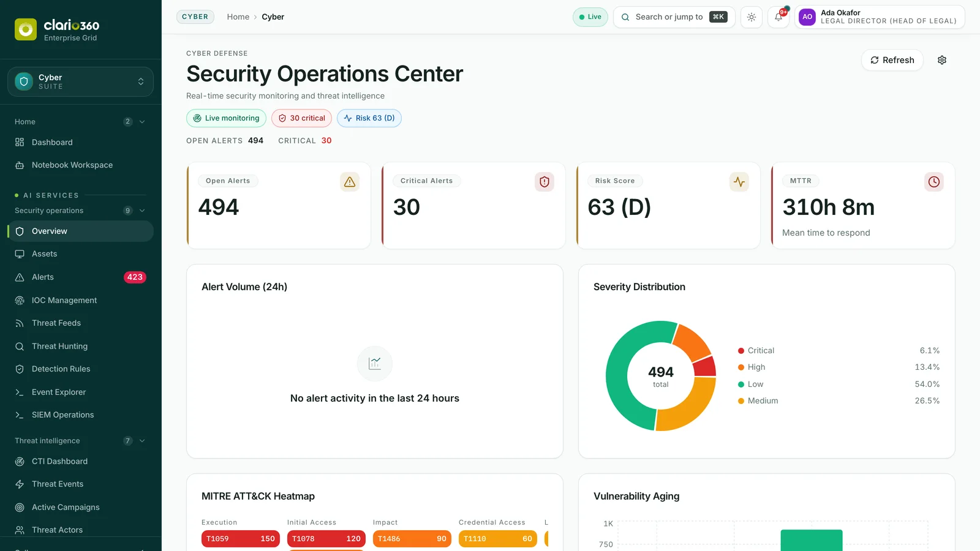Screen dimensions: 980x551
Task: Open Event Explorer
Action: (x=80, y=392)
